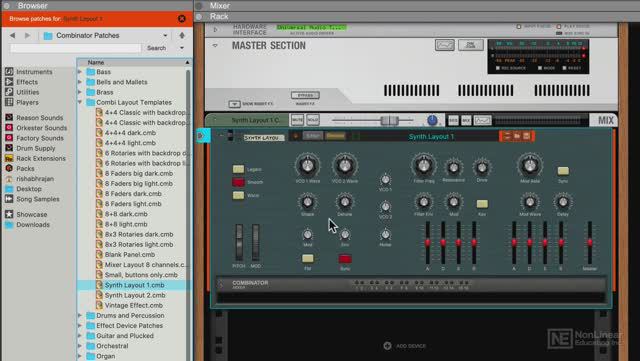Viewport: 640px width, 361px height.
Task: Toggle the Sync button beside Mod Rate
Action: coord(563,171)
